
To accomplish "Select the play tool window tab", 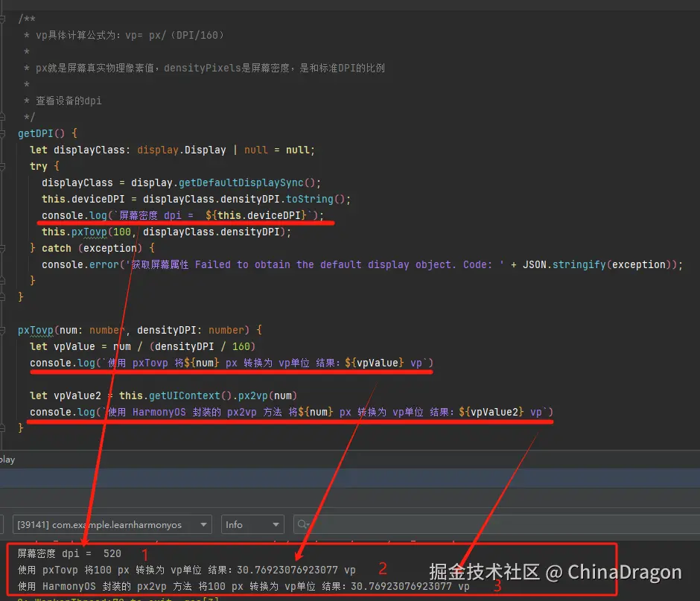I will coord(7,459).
